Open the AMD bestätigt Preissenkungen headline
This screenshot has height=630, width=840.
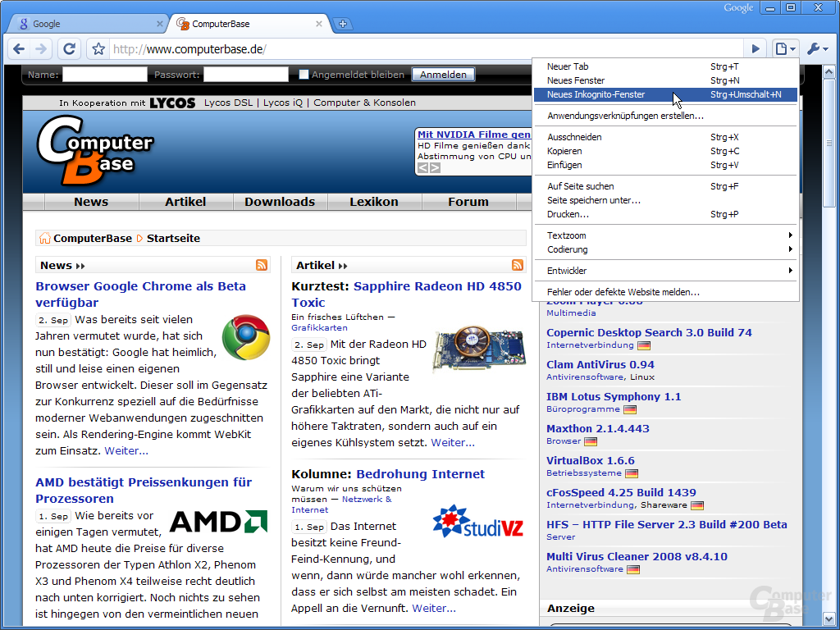[144, 491]
